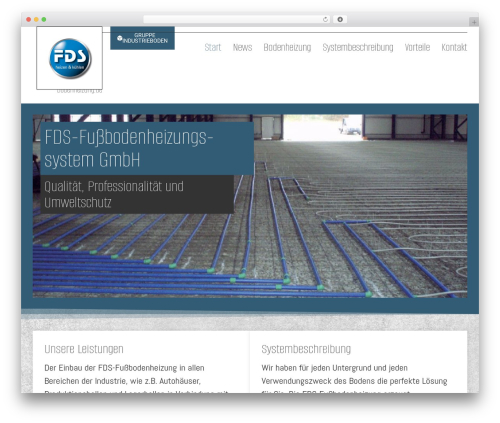Click the browser address bar

click(x=237, y=19)
